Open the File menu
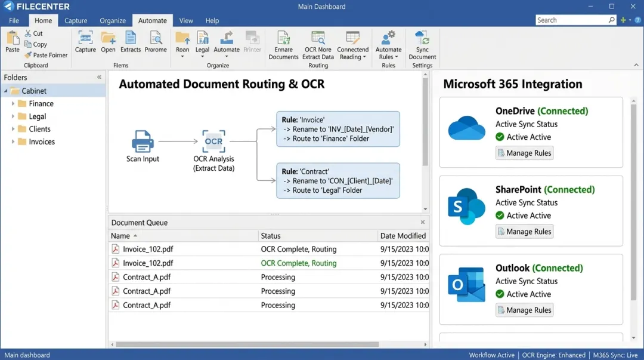 14,20
